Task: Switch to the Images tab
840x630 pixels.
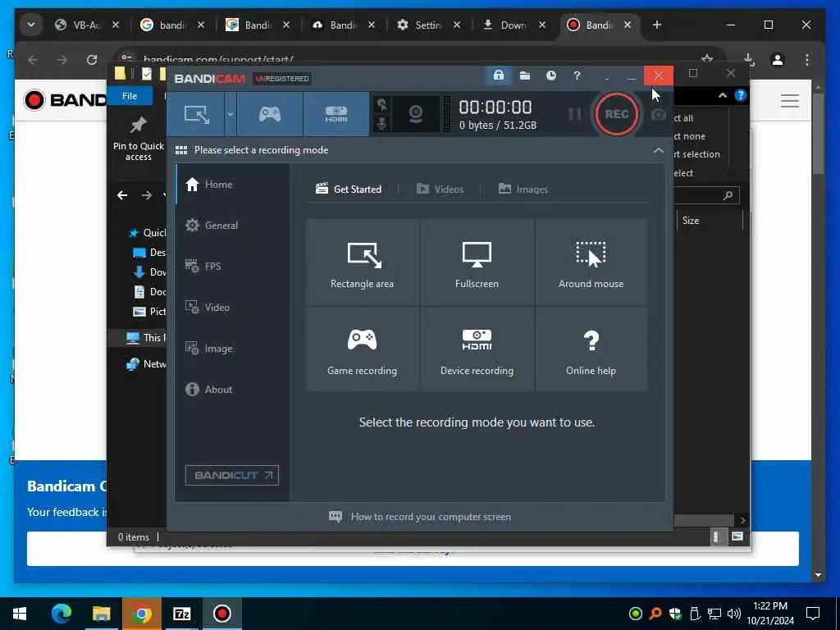Action: point(523,189)
